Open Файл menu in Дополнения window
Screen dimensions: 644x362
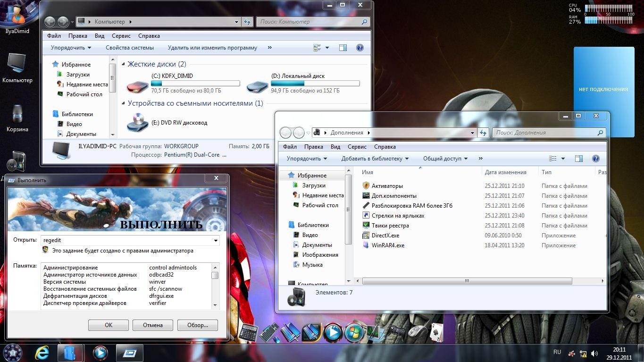(290, 147)
